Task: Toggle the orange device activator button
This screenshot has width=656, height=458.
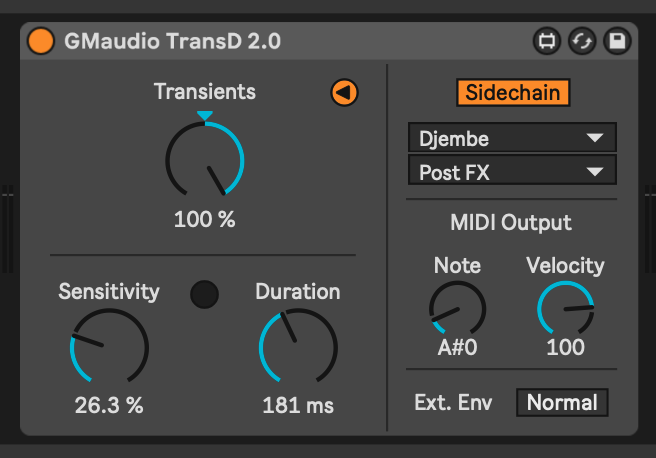Action: [x=41, y=41]
